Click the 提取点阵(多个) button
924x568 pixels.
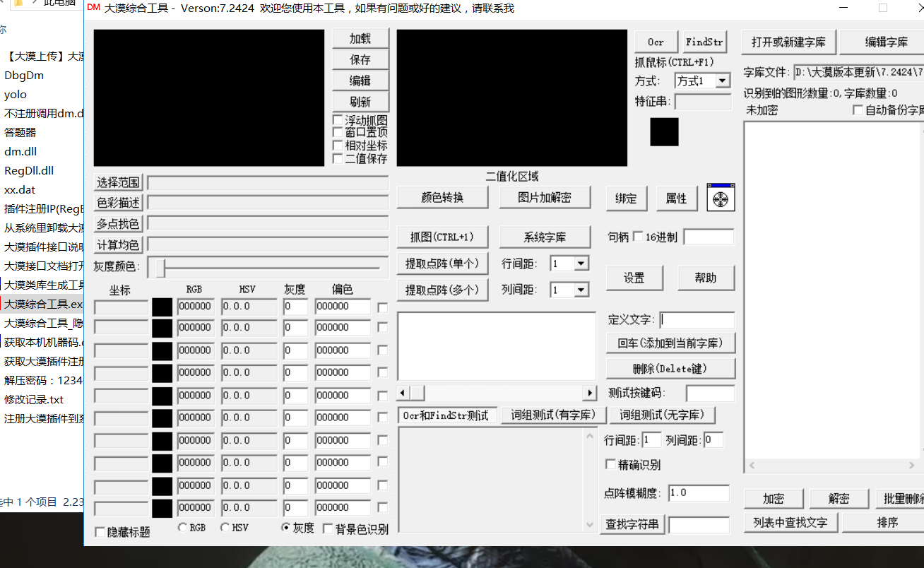coord(442,290)
